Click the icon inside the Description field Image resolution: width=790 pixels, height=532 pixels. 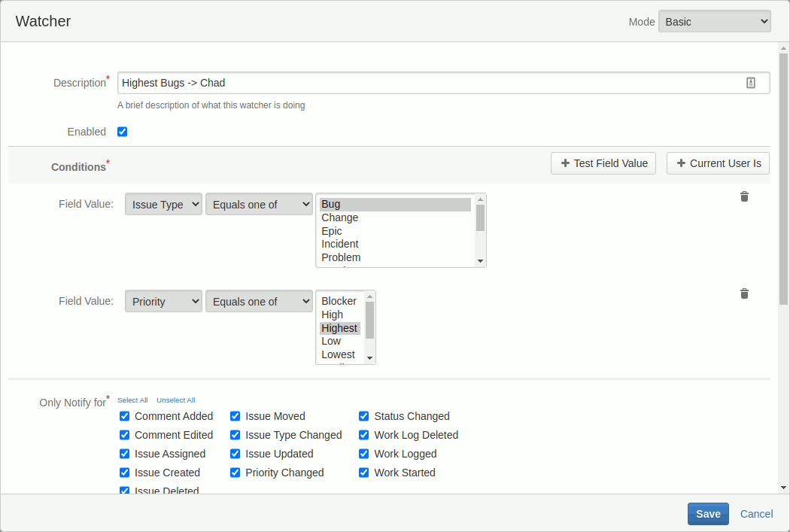[x=751, y=83]
